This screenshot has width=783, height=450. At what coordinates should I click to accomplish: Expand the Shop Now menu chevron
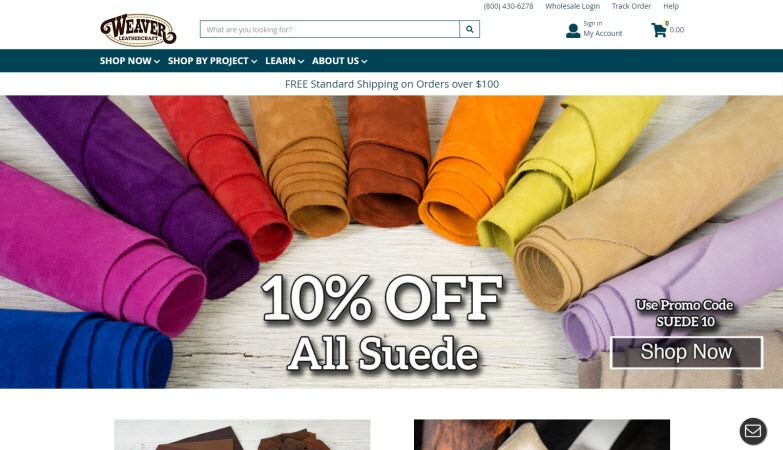pyautogui.click(x=157, y=61)
